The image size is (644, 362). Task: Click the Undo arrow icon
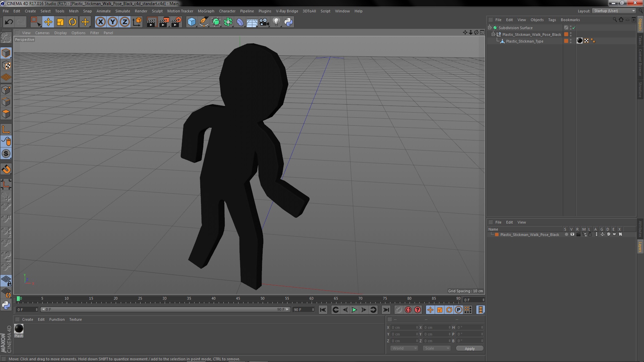point(9,22)
